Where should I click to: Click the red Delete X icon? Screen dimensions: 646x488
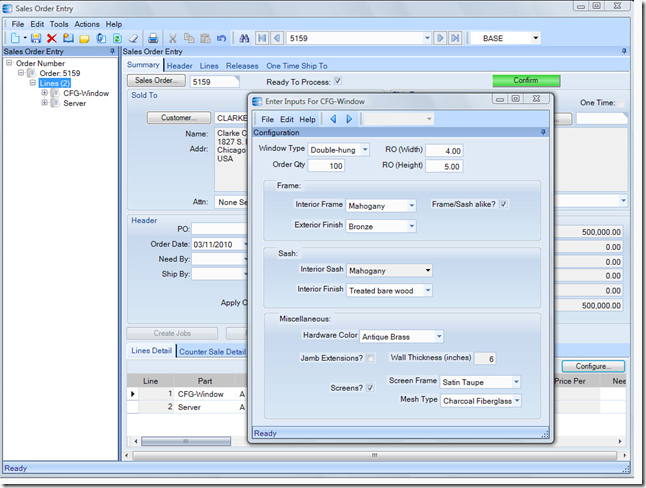[x=52, y=38]
